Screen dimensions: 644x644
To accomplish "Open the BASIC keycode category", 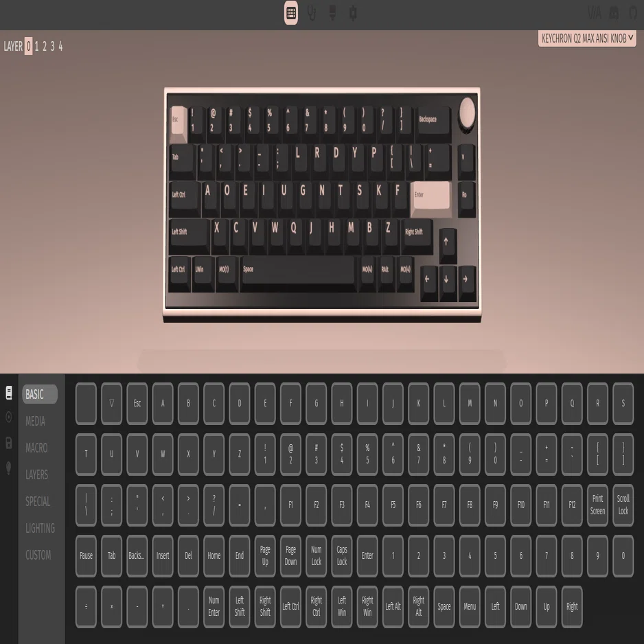I will coord(39,394).
